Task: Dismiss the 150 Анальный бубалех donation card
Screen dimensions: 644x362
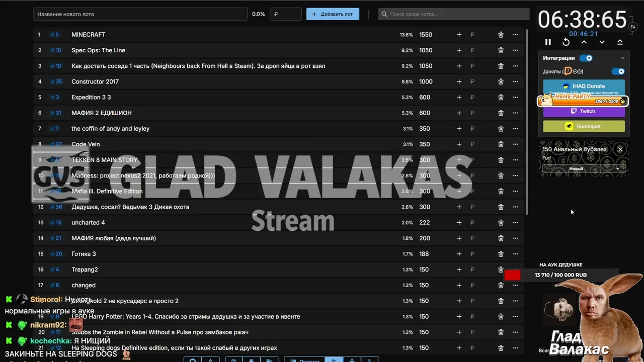Action: click(620, 149)
